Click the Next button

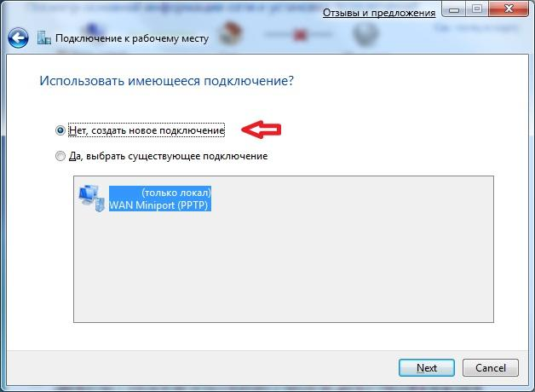tap(427, 368)
